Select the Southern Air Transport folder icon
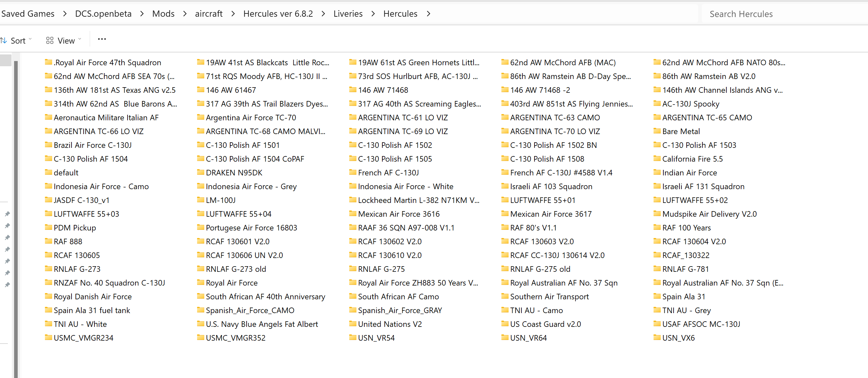868x378 pixels. click(505, 296)
